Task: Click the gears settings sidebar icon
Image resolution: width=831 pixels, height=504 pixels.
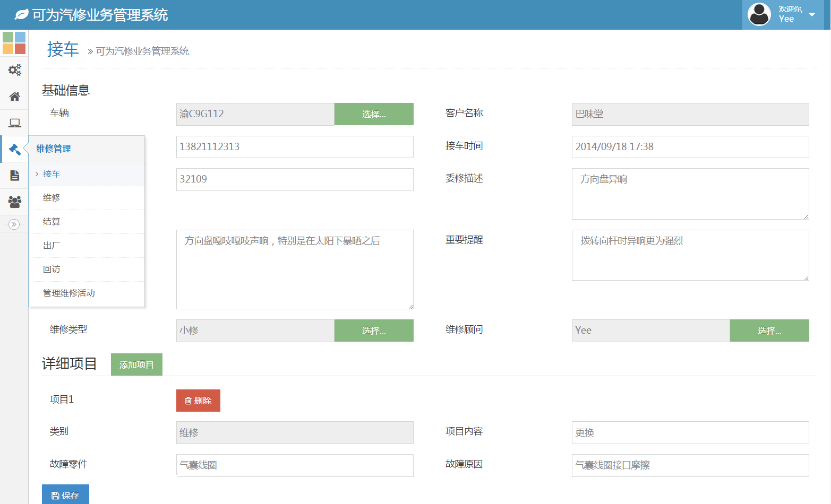Action: [14, 70]
